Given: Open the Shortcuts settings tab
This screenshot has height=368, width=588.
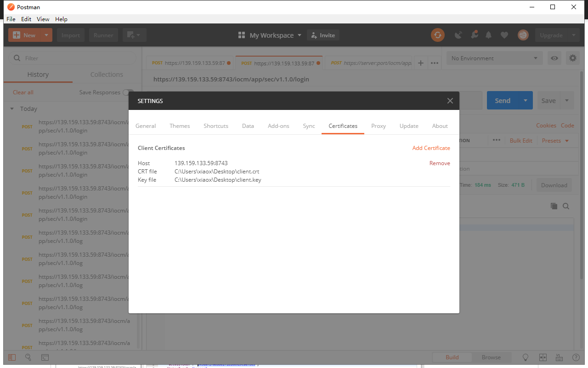Looking at the screenshot, I should pyautogui.click(x=216, y=126).
